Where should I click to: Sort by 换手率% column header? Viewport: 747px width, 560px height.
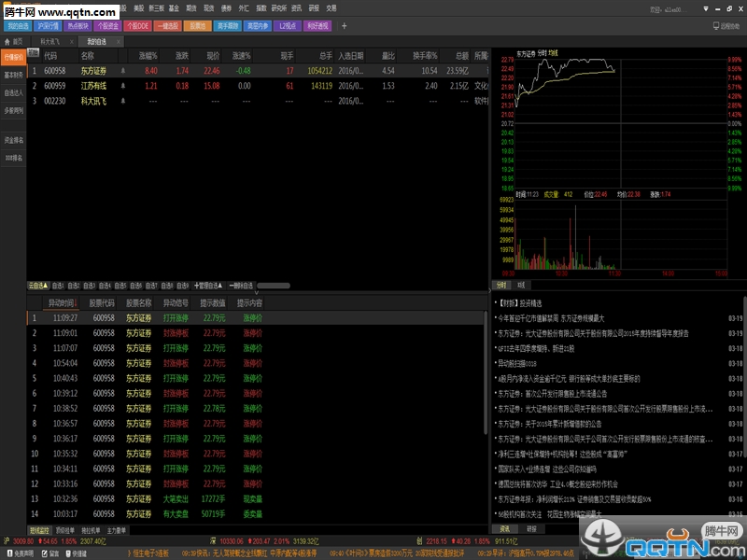[425, 56]
